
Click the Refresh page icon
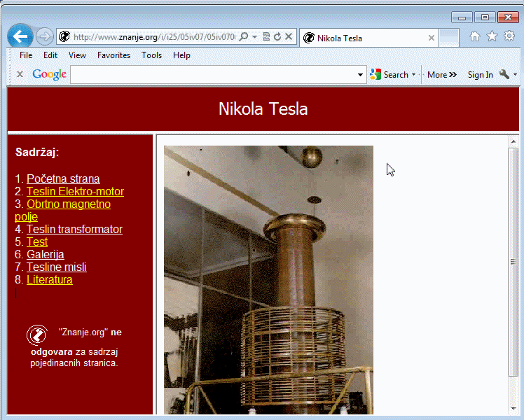pos(277,37)
